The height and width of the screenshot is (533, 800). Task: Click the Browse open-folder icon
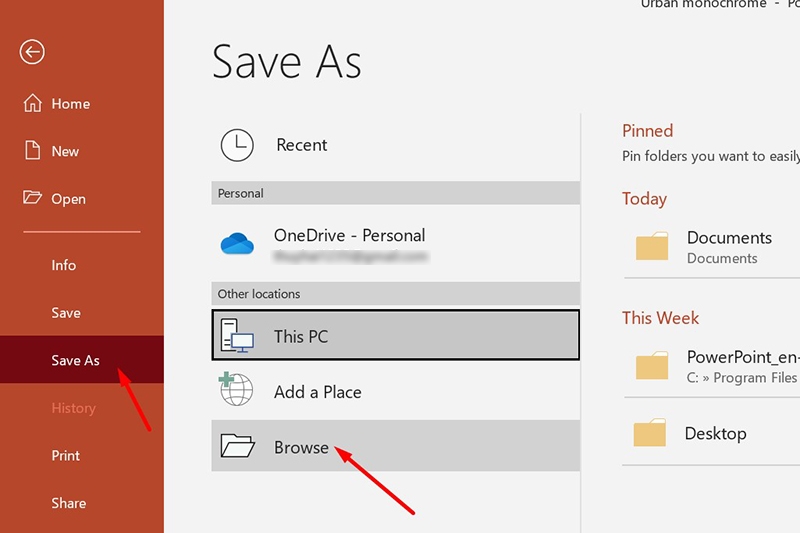pyautogui.click(x=237, y=446)
